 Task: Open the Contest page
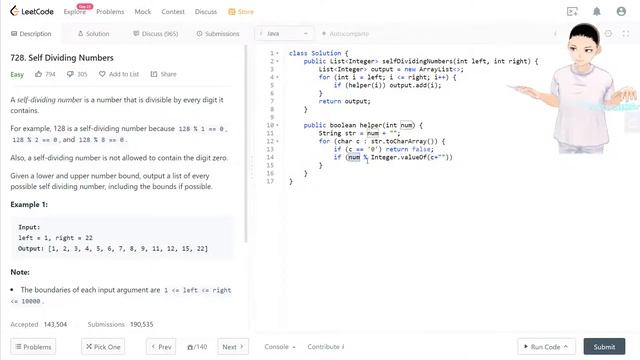(173, 12)
